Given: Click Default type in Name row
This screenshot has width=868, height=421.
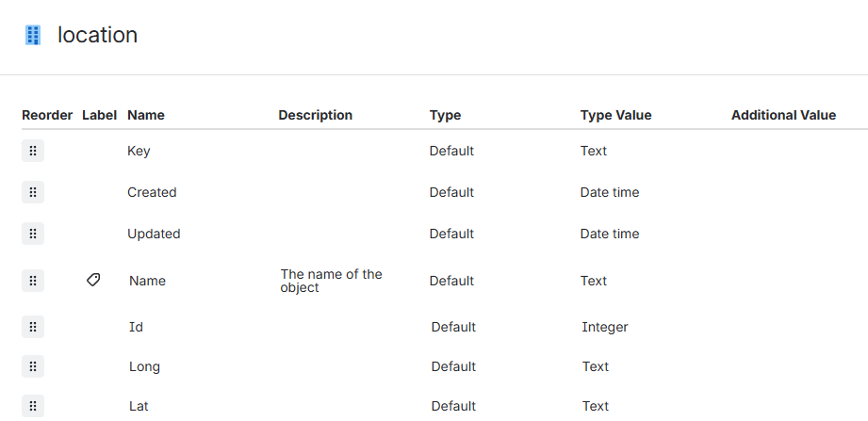Looking at the screenshot, I should point(451,281).
